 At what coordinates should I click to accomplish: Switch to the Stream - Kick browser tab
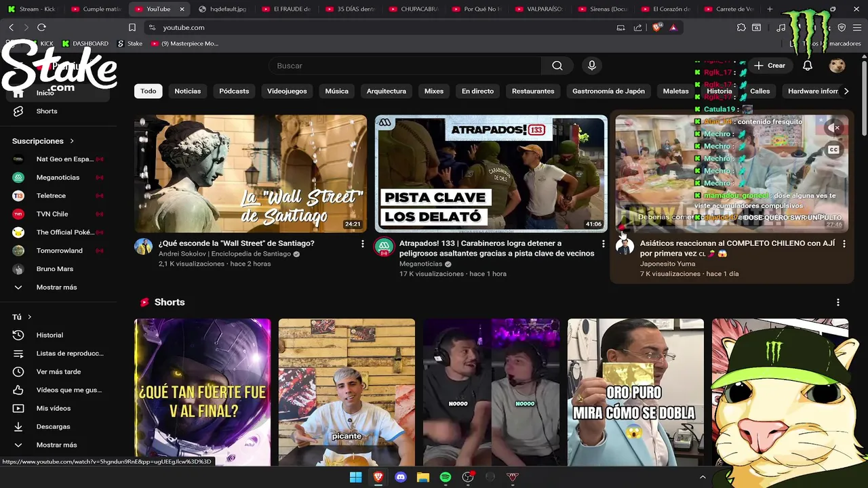(32, 9)
